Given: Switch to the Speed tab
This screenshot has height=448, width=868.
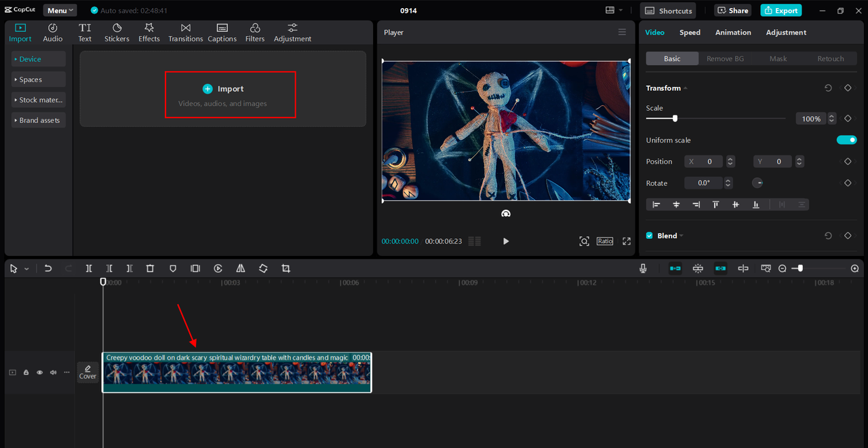Looking at the screenshot, I should pos(690,33).
